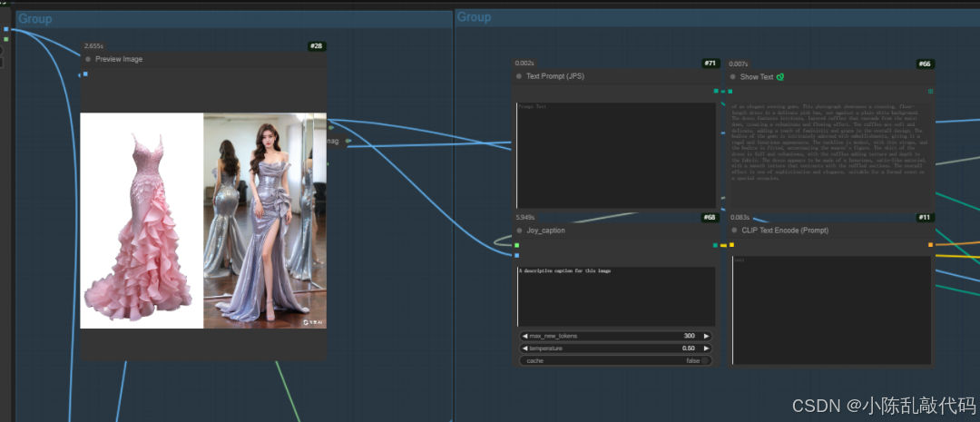Click the orange conditioning output on CLIP Text Encode
The height and width of the screenshot is (422, 980).
coord(931,244)
